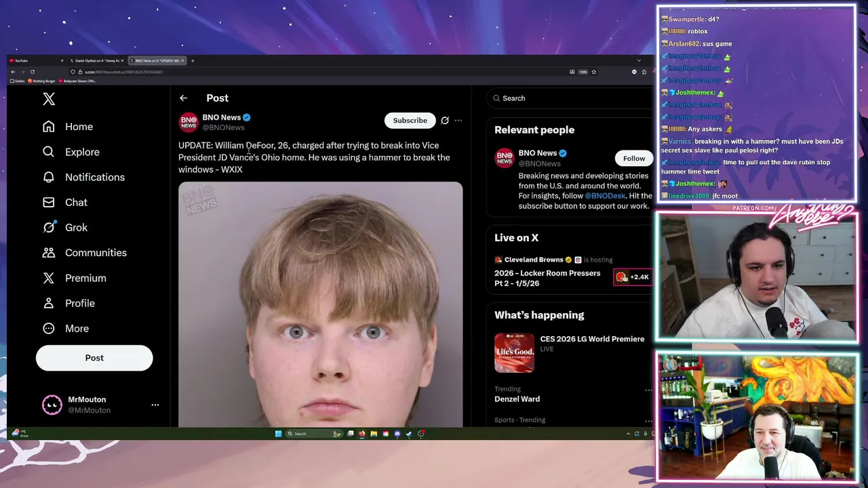The height and width of the screenshot is (488, 868).
Task: Click the X logo in the sidebar
Action: [x=49, y=99]
